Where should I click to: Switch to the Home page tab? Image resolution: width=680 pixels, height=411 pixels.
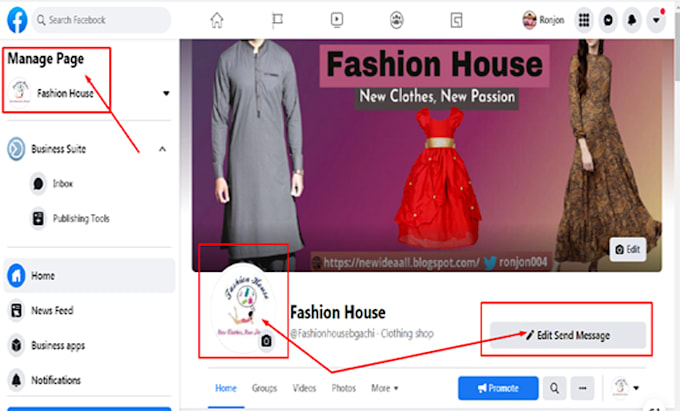[x=226, y=388]
